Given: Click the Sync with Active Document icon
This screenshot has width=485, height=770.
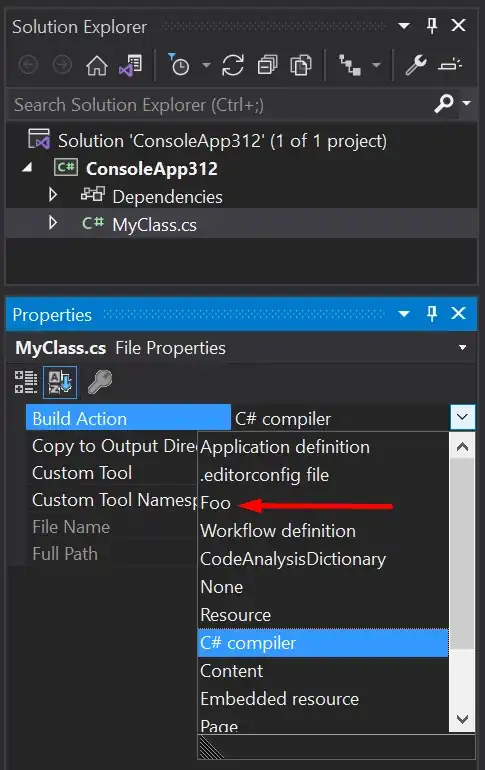Looking at the screenshot, I should (x=233, y=65).
